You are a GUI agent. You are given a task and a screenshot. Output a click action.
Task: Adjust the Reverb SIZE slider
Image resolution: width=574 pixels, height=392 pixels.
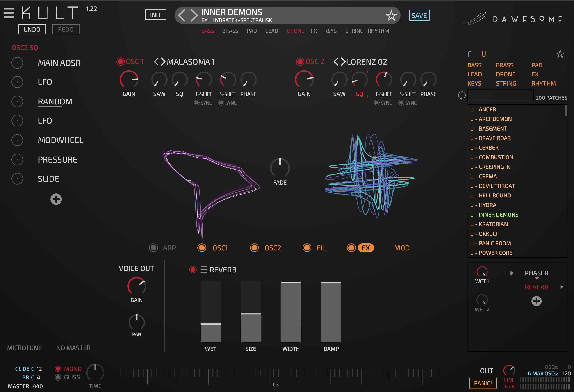tap(251, 311)
